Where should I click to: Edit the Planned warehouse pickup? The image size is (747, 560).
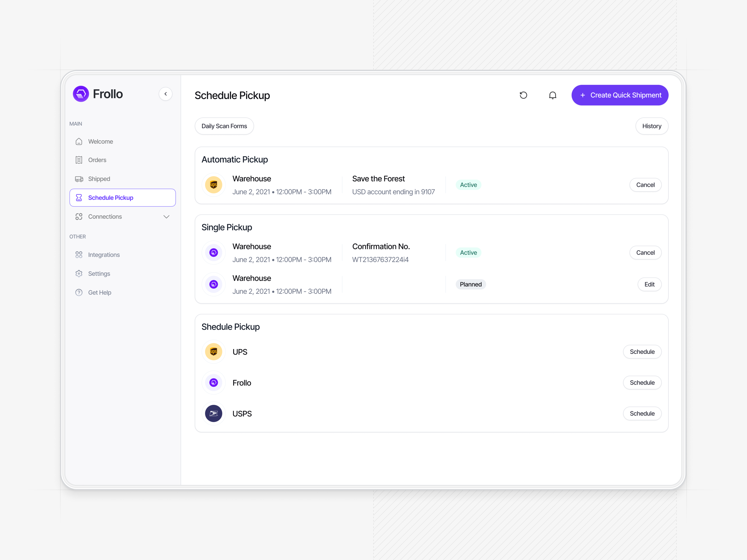tap(649, 284)
